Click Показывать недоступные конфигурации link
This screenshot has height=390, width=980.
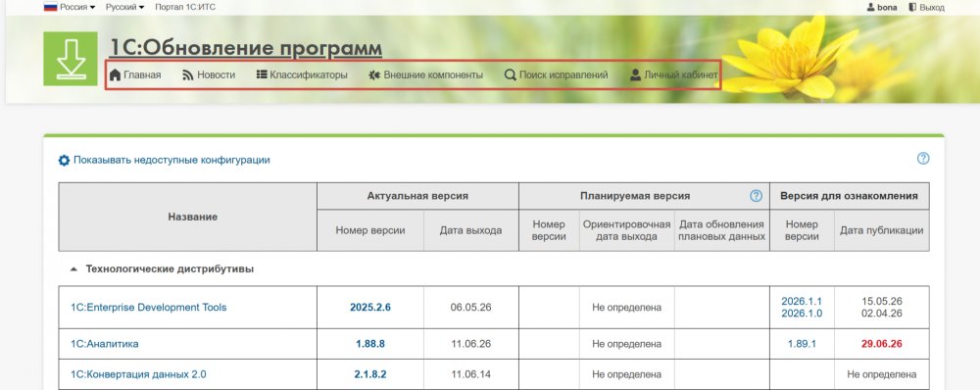[x=171, y=160]
